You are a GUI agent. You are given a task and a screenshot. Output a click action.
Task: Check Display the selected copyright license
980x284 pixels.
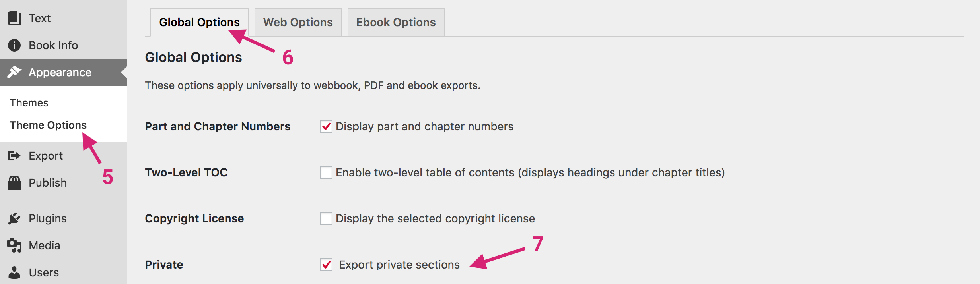pyautogui.click(x=326, y=218)
